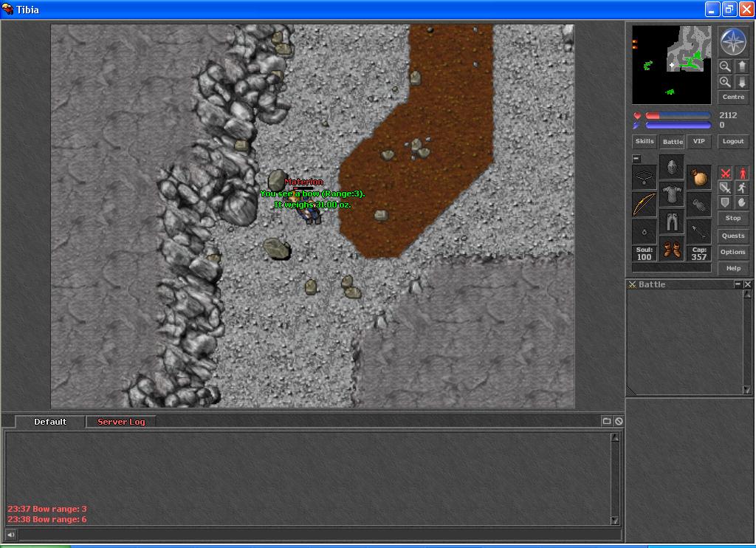Image resolution: width=756 pixels, height=548 pixels.
Task: Click the '23:38 Bow range: 6' log line
Action: [x=47, y=519]
